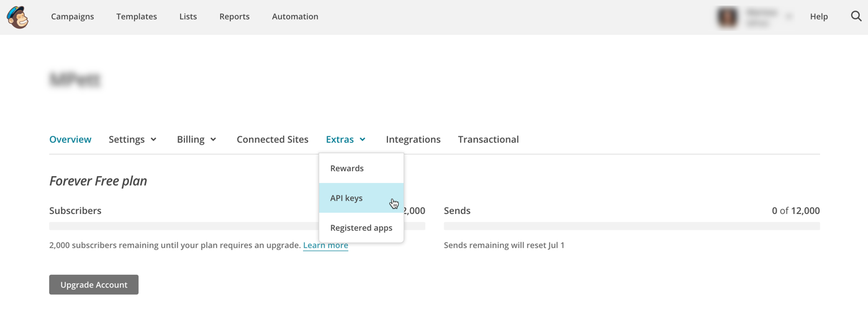Expand the account name dropdown arrow
868x317 pixels.
[x=789, y=17]
